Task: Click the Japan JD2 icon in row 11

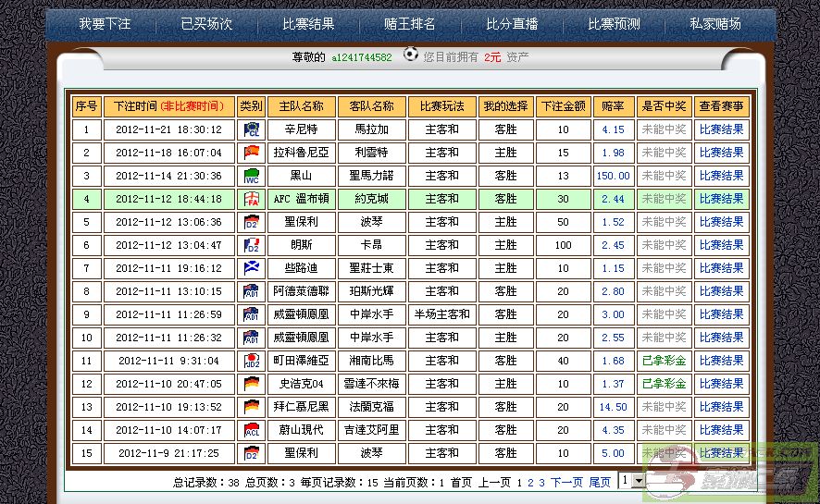Action: click(x=251, y=361)
